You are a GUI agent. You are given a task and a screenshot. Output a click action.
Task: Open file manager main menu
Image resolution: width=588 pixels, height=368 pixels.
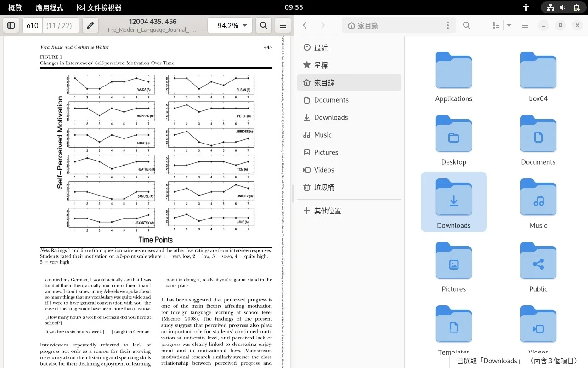click(x=525, y=26)
